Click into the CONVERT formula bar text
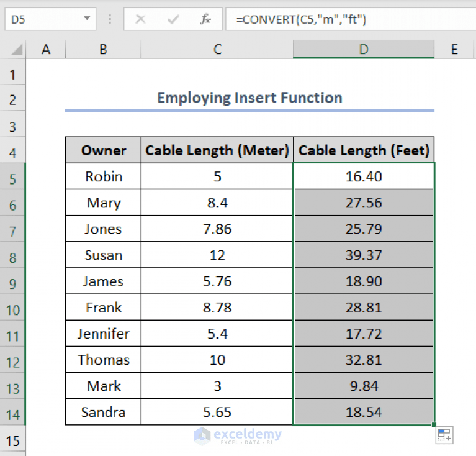The height and width of the screenshot is (456, 476). click(x=301, y=19)
